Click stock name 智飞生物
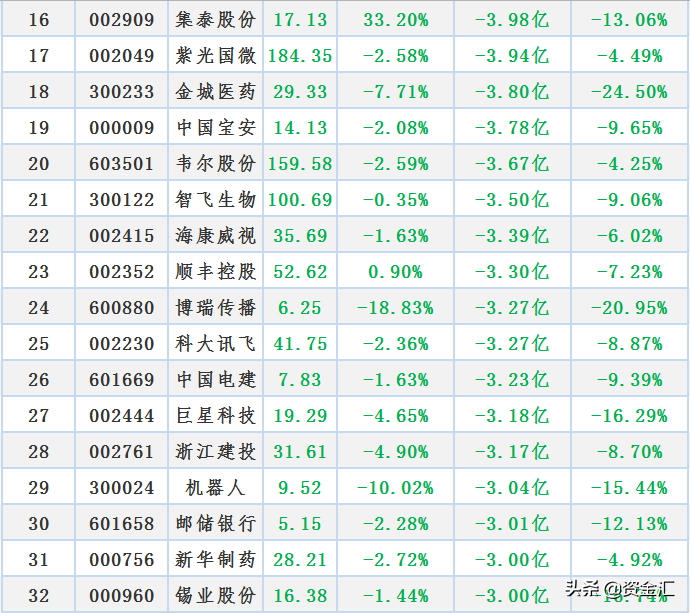 215,200
